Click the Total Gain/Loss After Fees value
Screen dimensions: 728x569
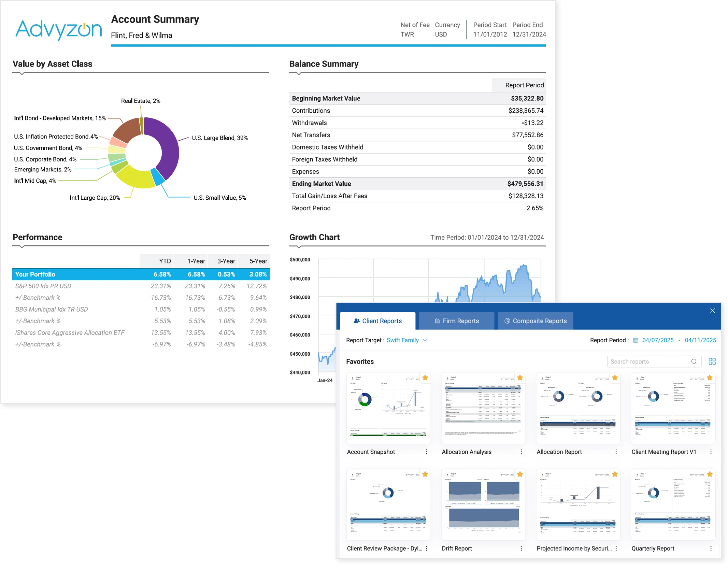[526, 196]
